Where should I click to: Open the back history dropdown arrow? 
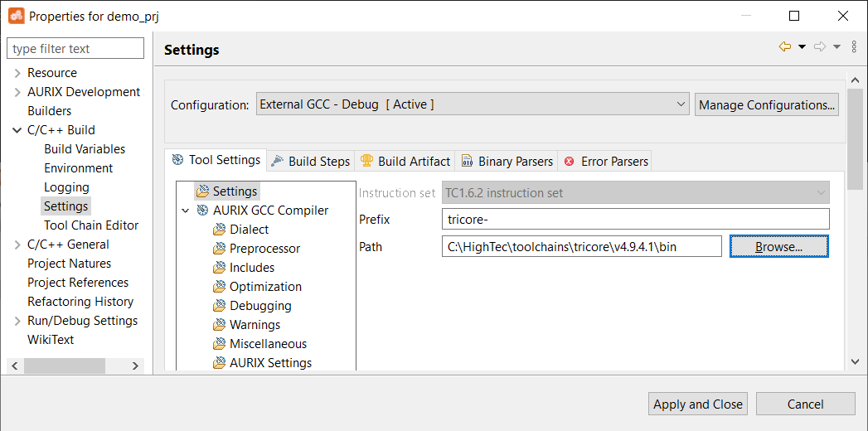[x=802, y=47]
